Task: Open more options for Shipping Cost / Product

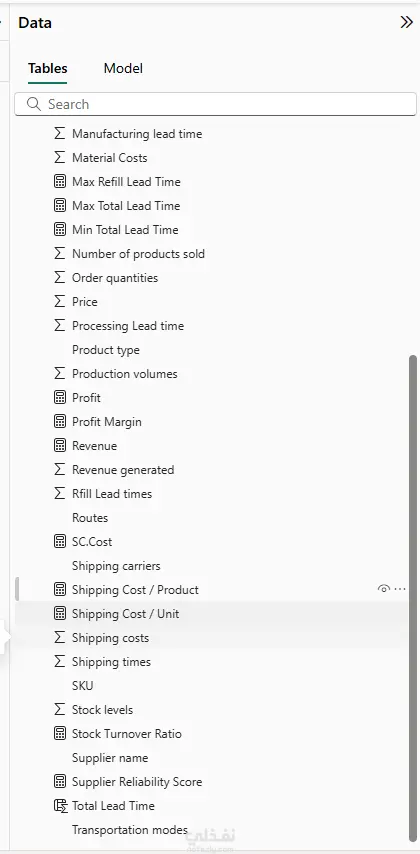Action: tap(400, 589)
